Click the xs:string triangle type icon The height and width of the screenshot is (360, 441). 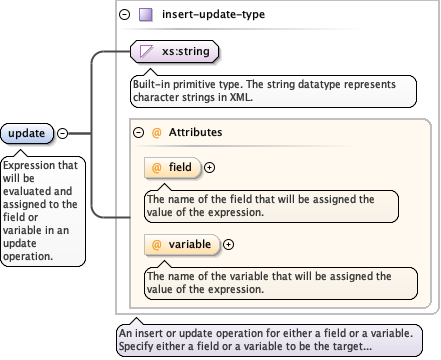pos(146,52)
